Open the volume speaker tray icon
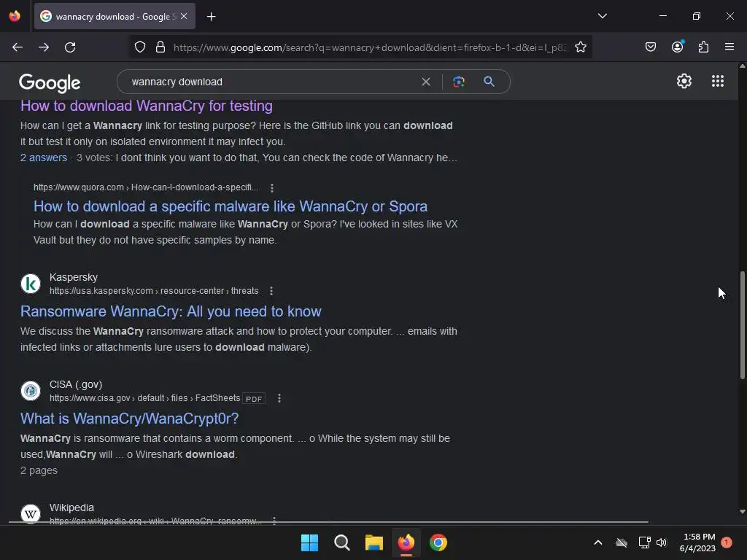The image size is (747, 560). [x=662, y=542]
